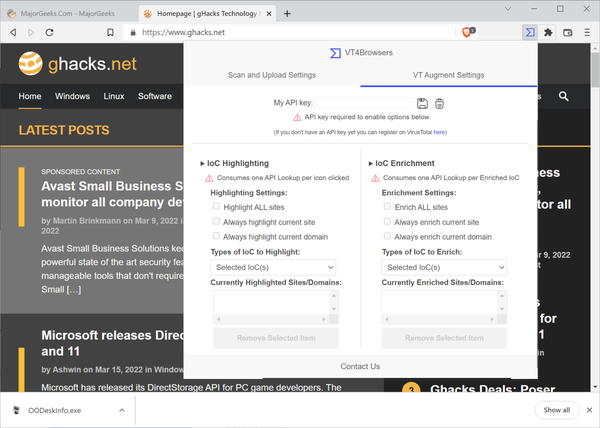
Task: Open the Brave wallet icon
Action: coord(568,33)
